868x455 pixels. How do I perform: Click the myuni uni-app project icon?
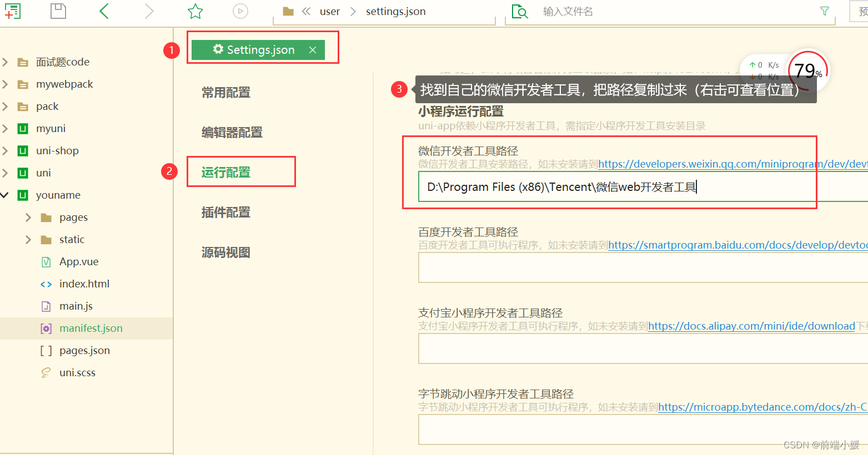[x=23, y=129]
